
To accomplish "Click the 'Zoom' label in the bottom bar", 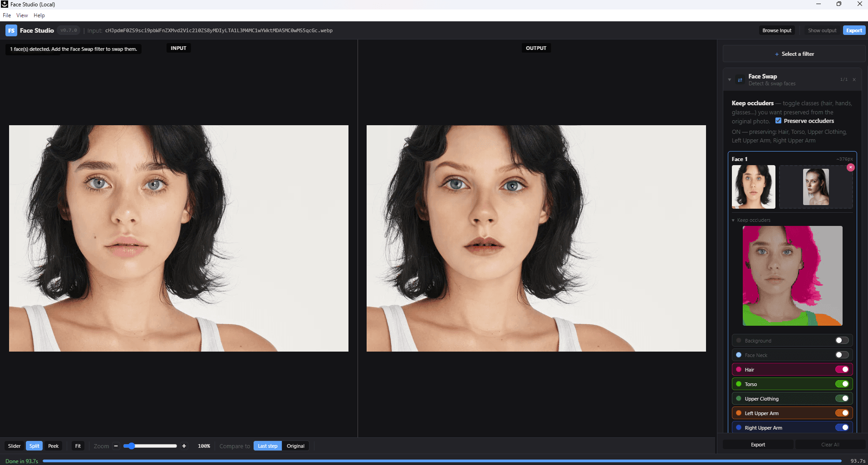I will pos(101,446).
